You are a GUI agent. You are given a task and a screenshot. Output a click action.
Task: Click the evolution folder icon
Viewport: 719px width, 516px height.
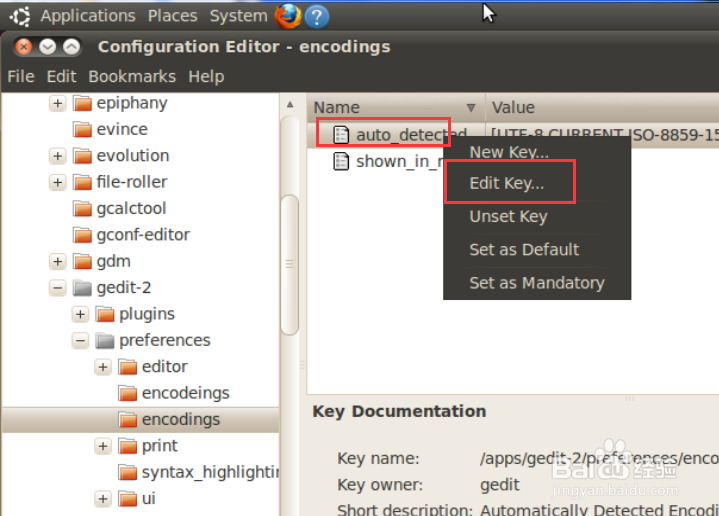83,156
